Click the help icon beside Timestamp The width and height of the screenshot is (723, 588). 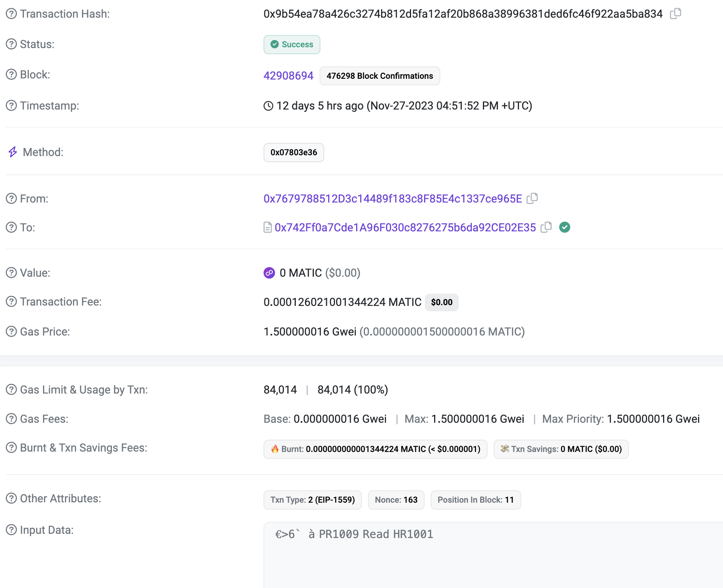[x=12, y=105]
